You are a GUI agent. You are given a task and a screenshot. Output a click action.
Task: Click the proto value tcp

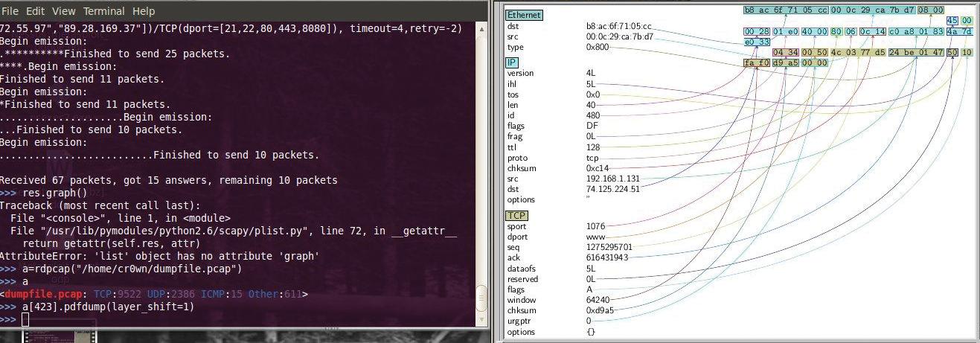592,158
